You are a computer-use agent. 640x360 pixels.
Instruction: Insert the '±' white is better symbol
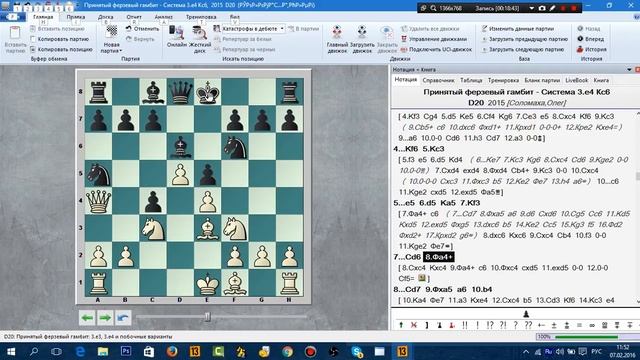tap(554, 325)
